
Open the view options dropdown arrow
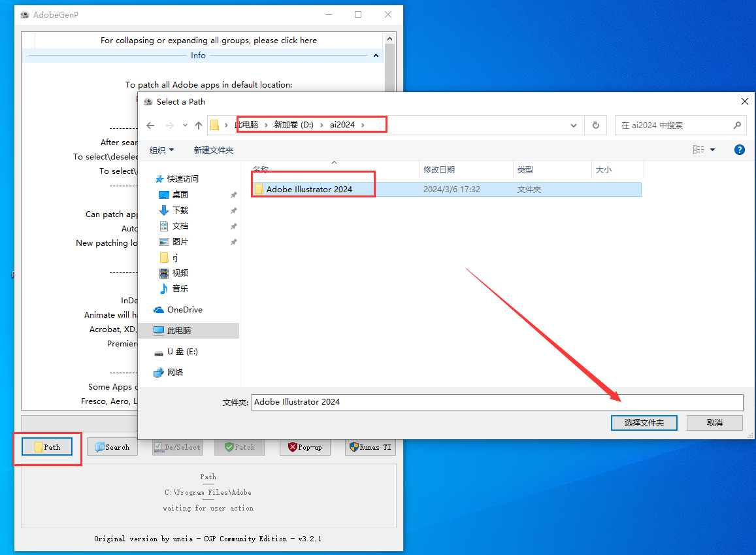713,150
